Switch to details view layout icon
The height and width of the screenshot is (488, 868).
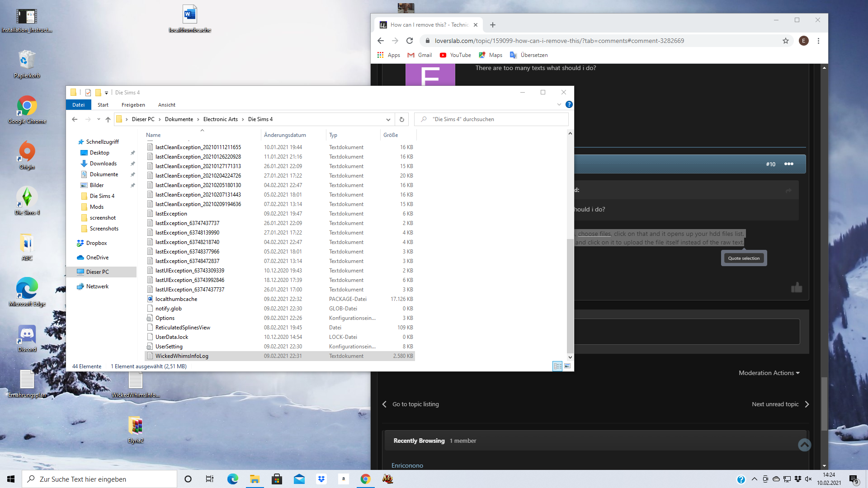[557, 366]
